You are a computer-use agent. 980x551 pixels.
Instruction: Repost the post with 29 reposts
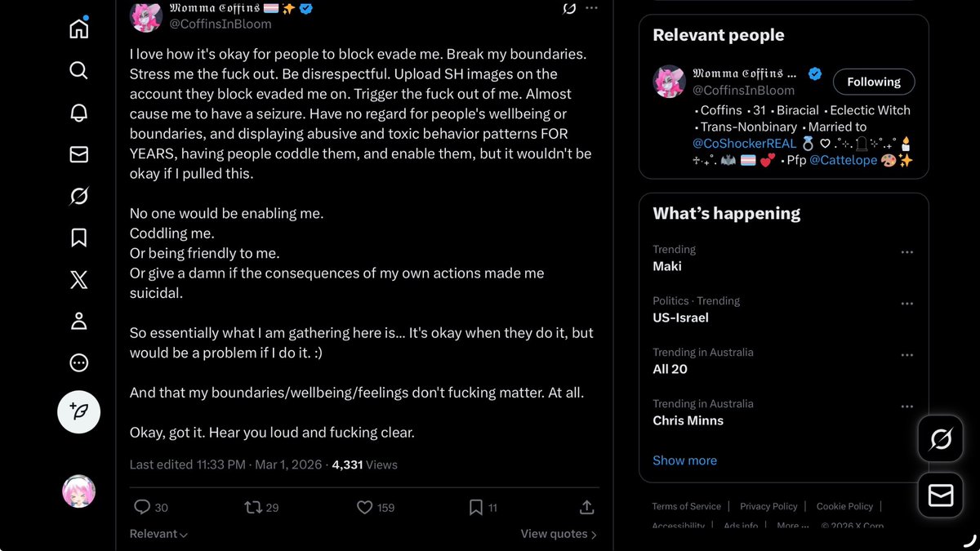tap(261, 507)
